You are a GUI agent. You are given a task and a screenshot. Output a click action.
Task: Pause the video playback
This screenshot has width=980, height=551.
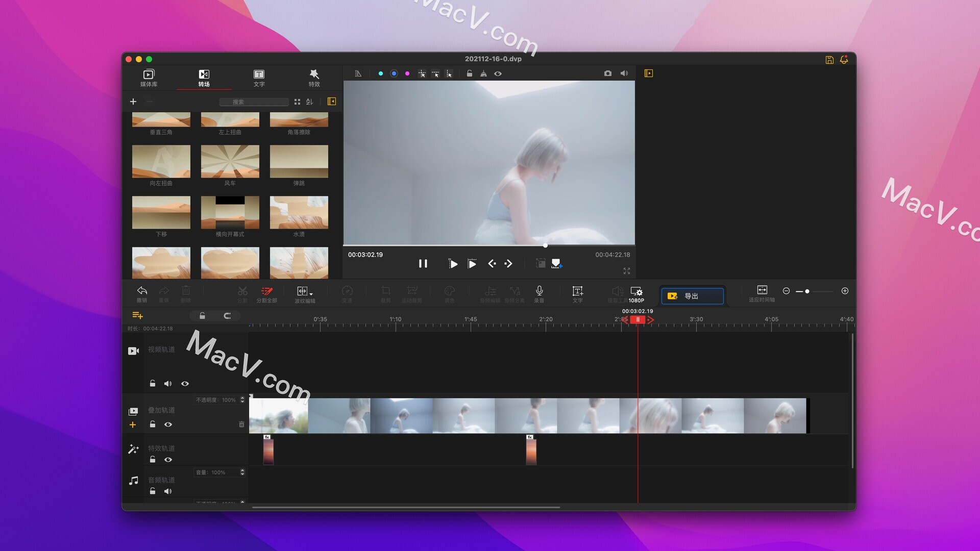coord(423,264)
